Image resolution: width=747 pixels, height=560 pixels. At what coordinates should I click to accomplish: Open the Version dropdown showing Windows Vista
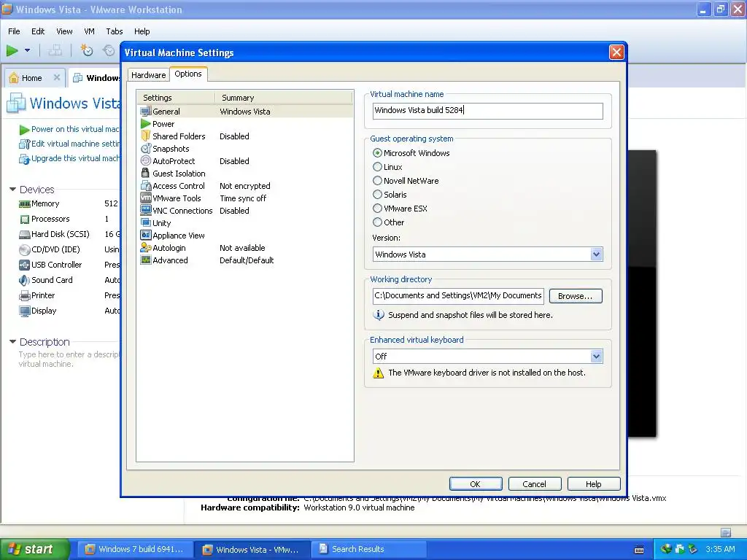click(x=596, y=254)
